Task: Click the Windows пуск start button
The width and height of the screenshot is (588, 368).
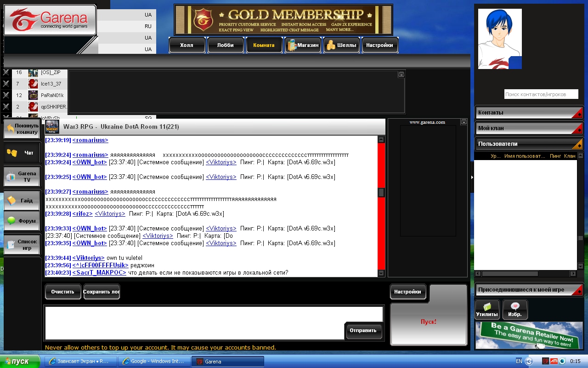Action: tap(20, 361)
